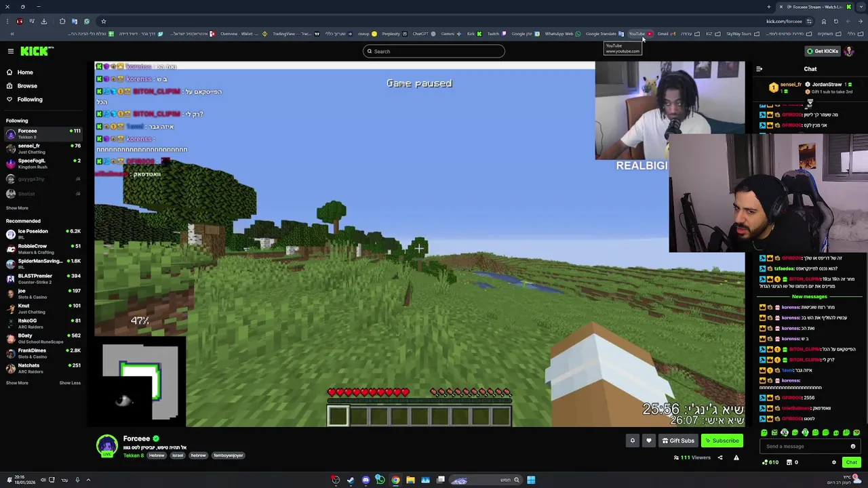Collapse the chat panel arrow
The width and height of the screenshot is (868, 488).
[x=759, y=68]
